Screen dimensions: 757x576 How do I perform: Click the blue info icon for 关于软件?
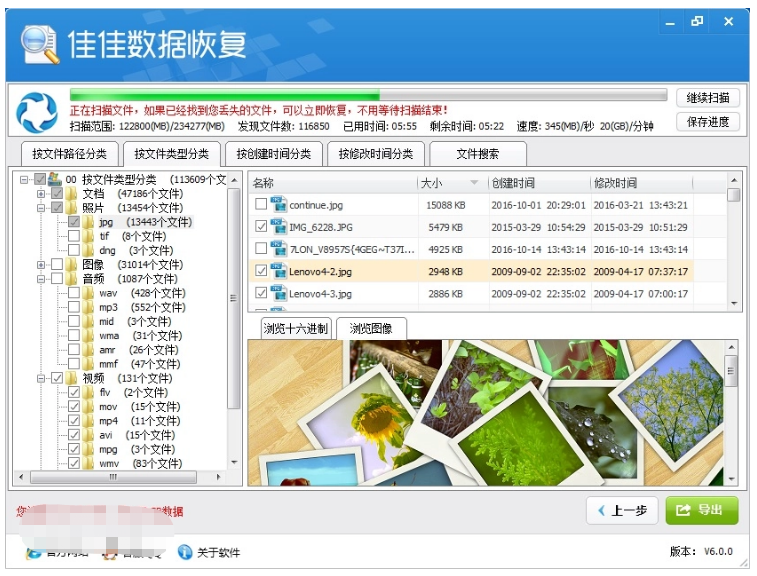point(185,552)
